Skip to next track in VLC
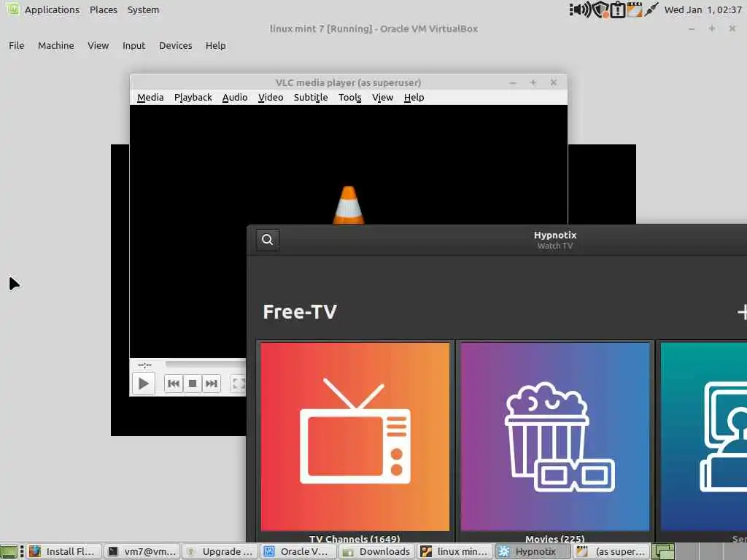 211,384
